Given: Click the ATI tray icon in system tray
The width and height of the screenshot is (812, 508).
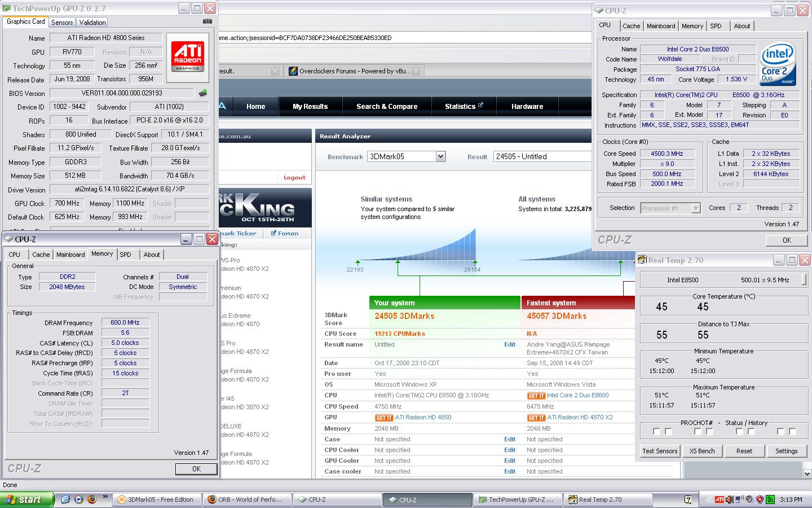Looking at the screenshot, I should 720,500.
